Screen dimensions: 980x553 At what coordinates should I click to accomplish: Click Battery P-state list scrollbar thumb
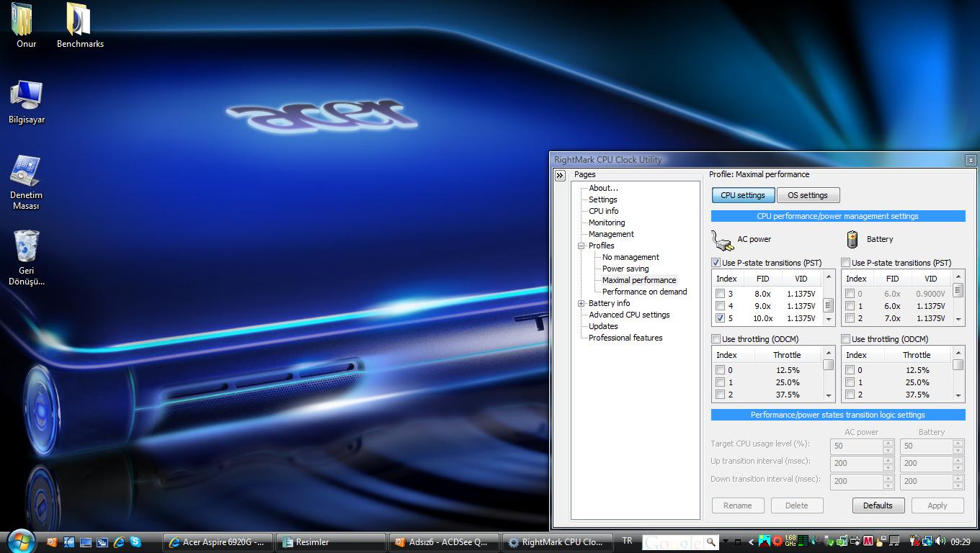[958, 290]
